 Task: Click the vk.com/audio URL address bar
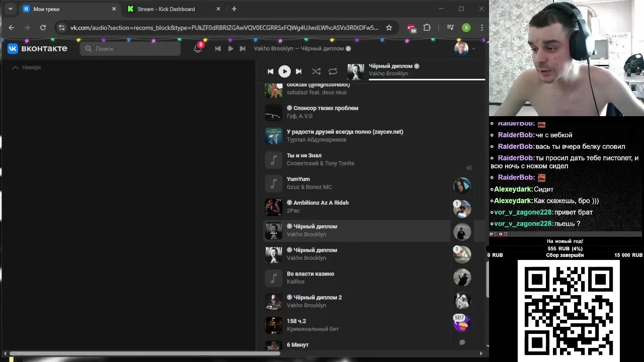tap(224, 28)
